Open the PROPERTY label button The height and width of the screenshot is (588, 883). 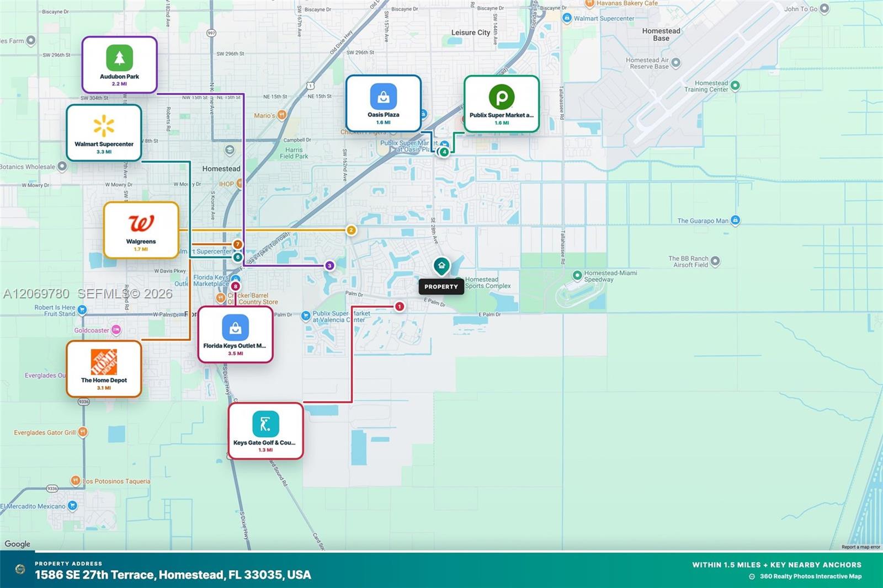point(441,287)
